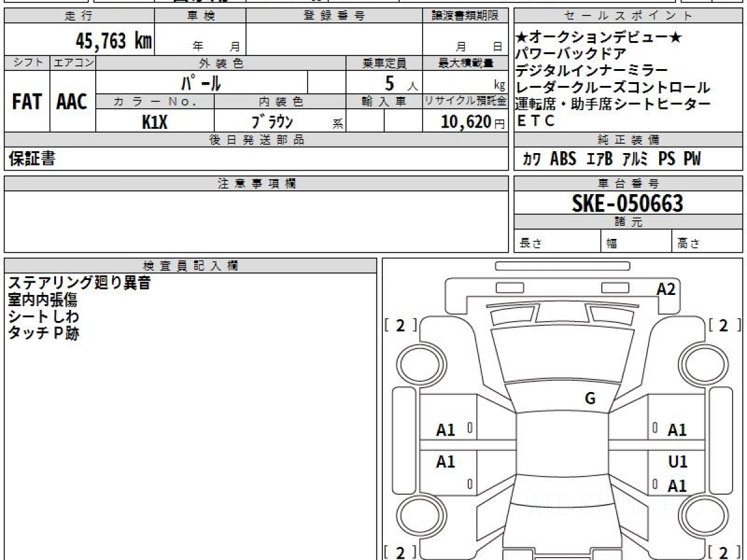Click the 乗車定員 header
This screenshot has height=560, width=747.
pos(384,63)
